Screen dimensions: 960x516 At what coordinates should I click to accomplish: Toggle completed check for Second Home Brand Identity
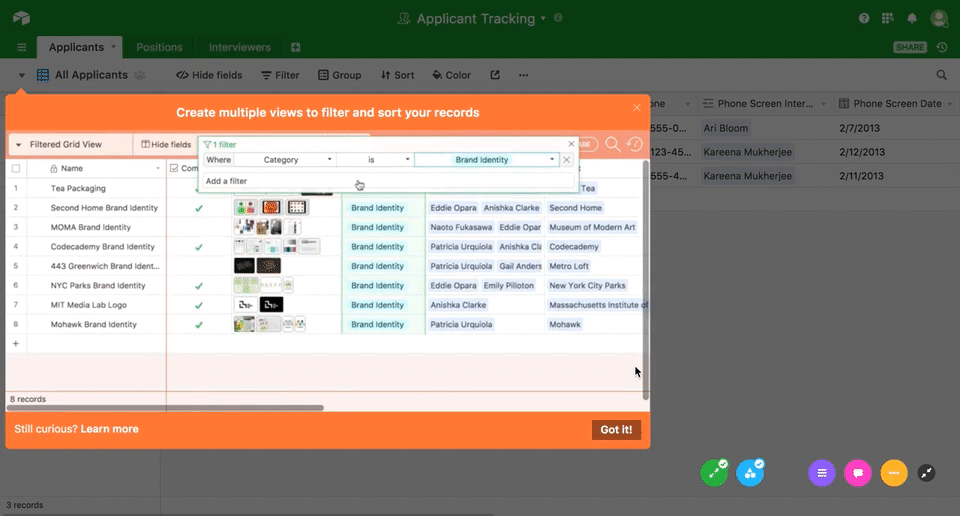[199, 208]
